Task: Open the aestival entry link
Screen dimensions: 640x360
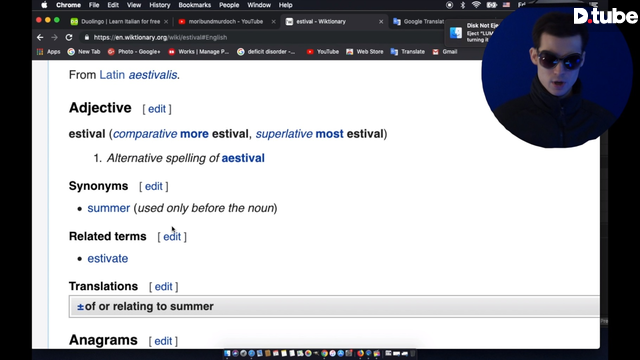Action: (243, 158)
